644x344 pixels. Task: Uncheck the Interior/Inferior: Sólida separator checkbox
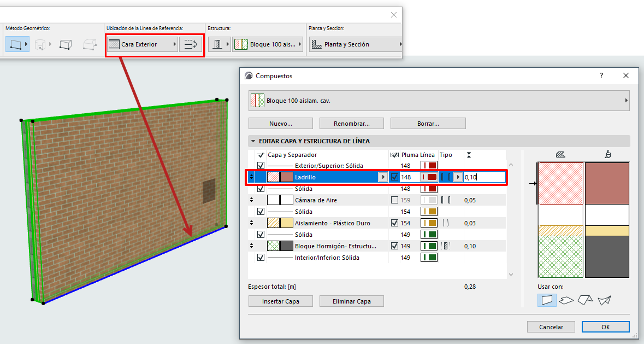[261, 258]
